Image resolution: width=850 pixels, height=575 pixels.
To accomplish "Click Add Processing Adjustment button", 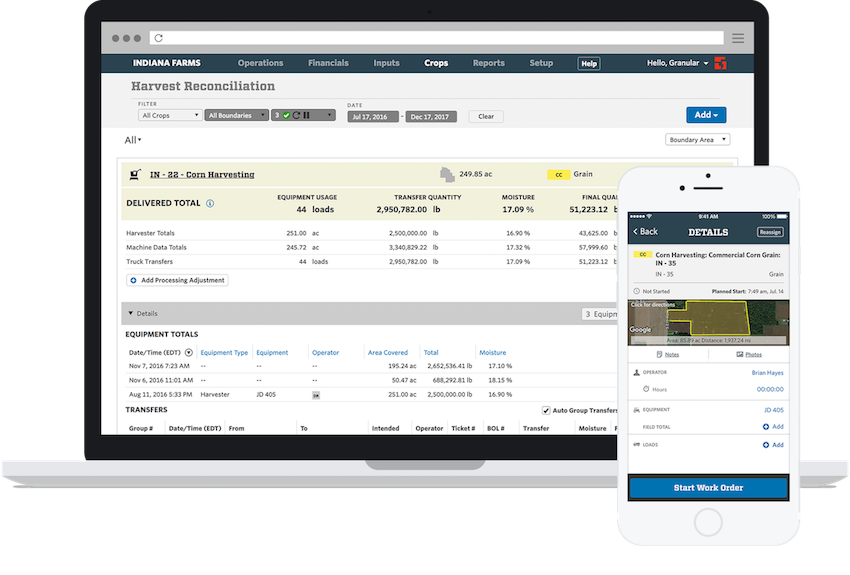I will [x=177, y=280].
